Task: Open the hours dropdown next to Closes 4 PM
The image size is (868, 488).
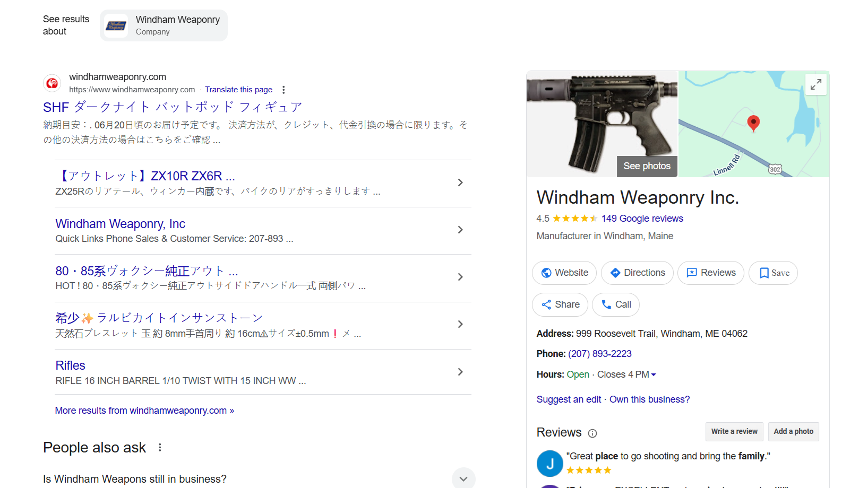Action: (x=654, y=374)
